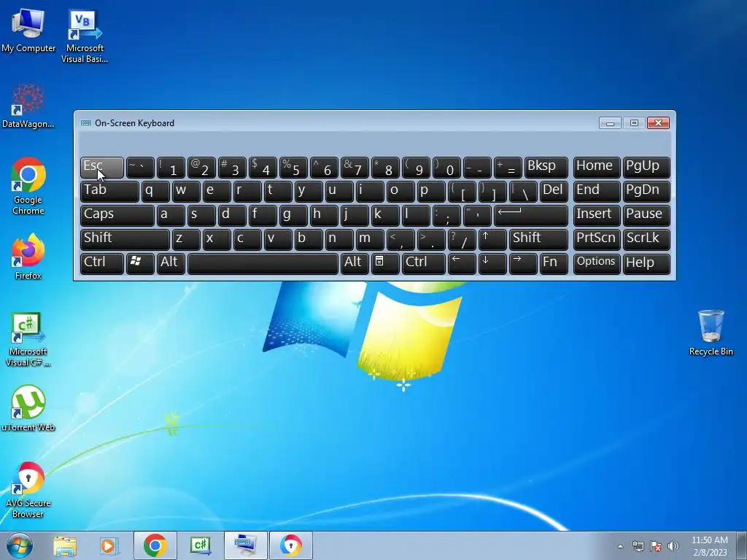This screenshot has height=560, width=747.
Task: Click the forward slash key
Action: (x=462, y=239)
